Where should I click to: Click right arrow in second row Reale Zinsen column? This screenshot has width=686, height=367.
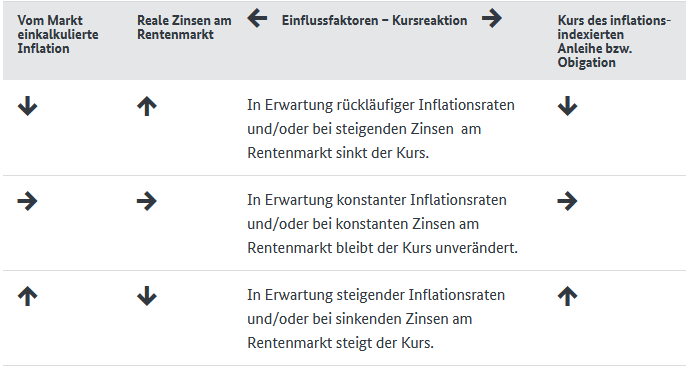pos(147,201)
